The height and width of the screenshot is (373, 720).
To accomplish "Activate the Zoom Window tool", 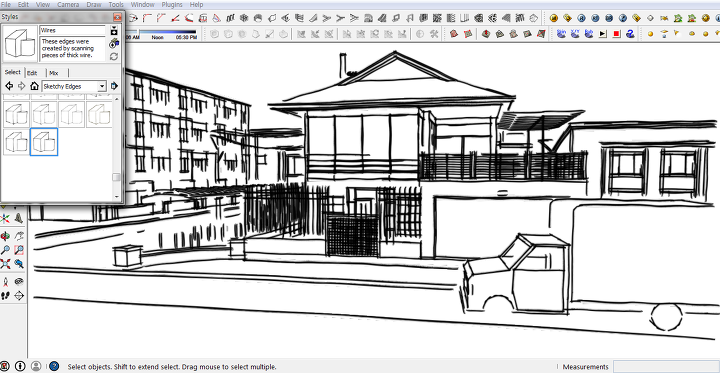I will [x=19, y=250].
